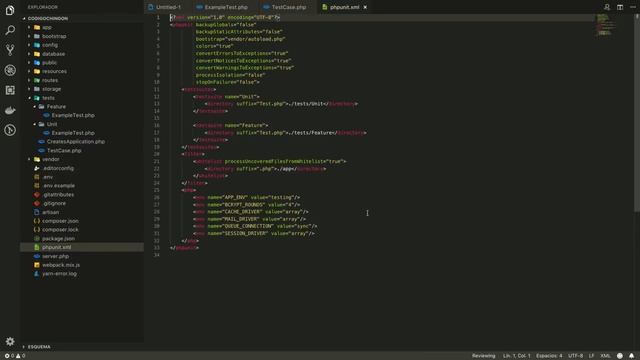Collapse the Feature folder arrow
Viewport: 640px width, 360px height.
point(34,107)
